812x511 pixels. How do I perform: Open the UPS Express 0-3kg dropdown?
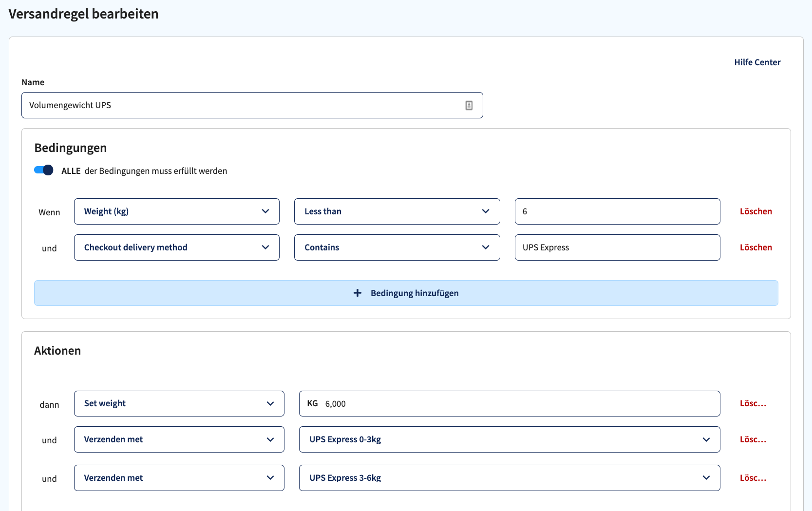click(510, 439)
